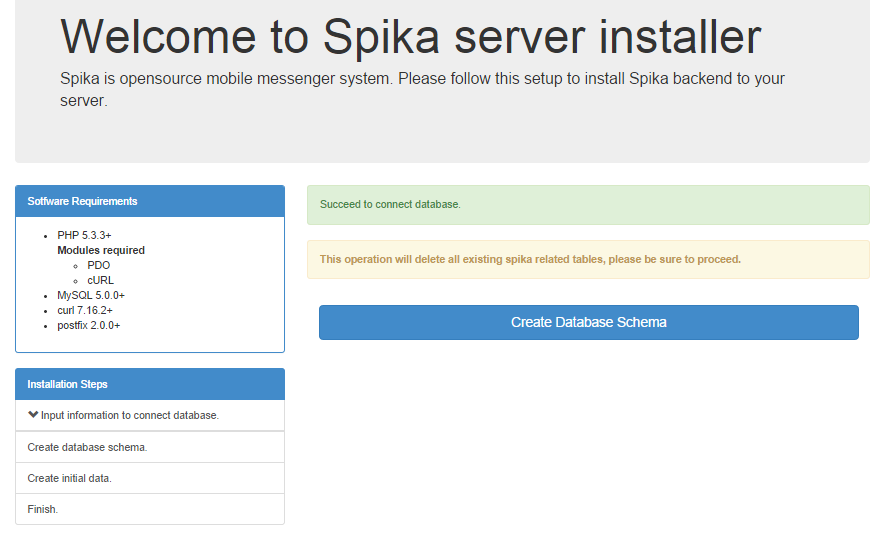Click the 'PHP 5.3.3+' requirement
889x542 pixels.
(84, 235)
